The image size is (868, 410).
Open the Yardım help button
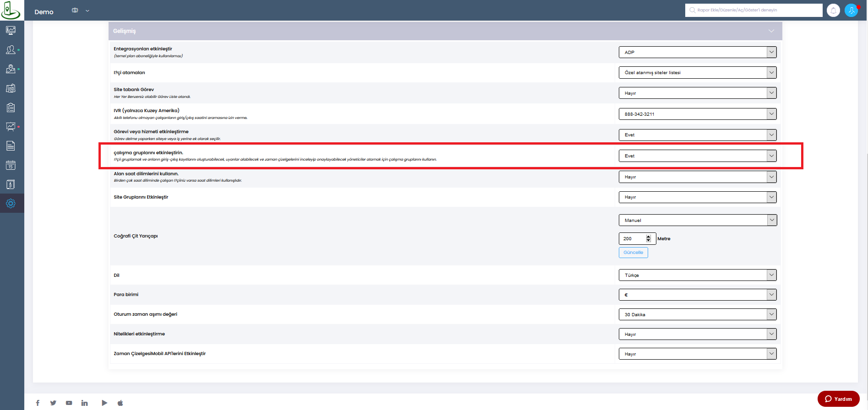coord(838,399)
